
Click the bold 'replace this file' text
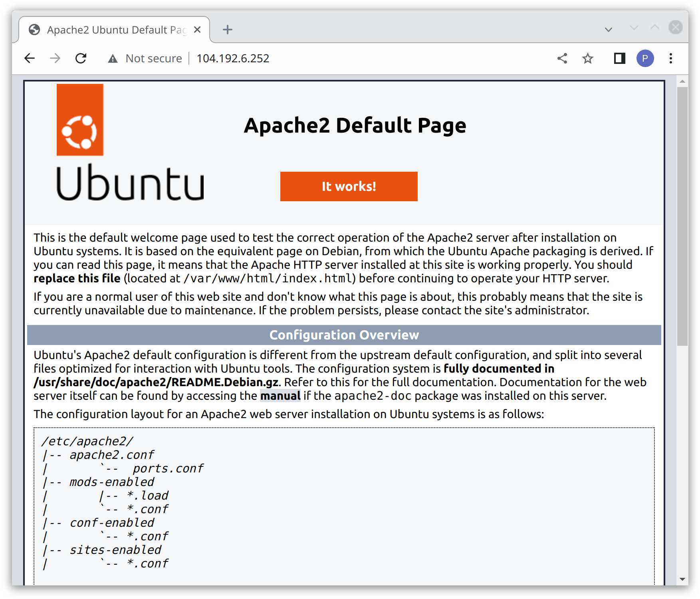pyautogui.click(x=77, y=278)
